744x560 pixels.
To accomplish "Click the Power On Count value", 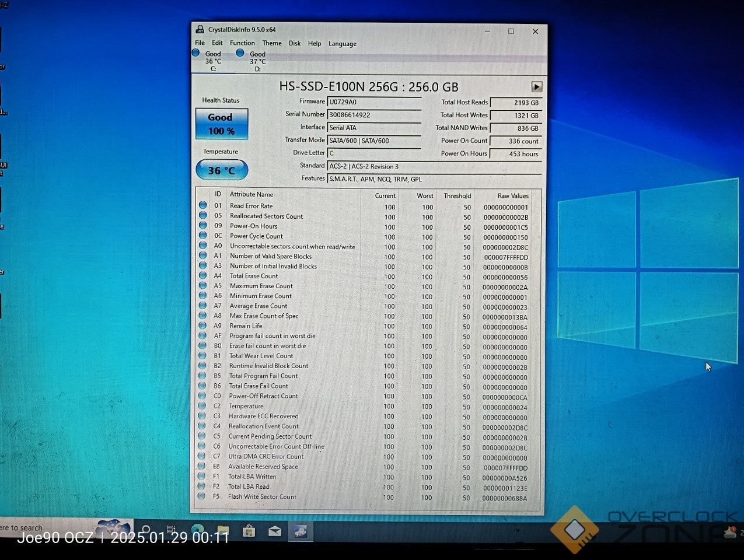I will coord(516,141).
